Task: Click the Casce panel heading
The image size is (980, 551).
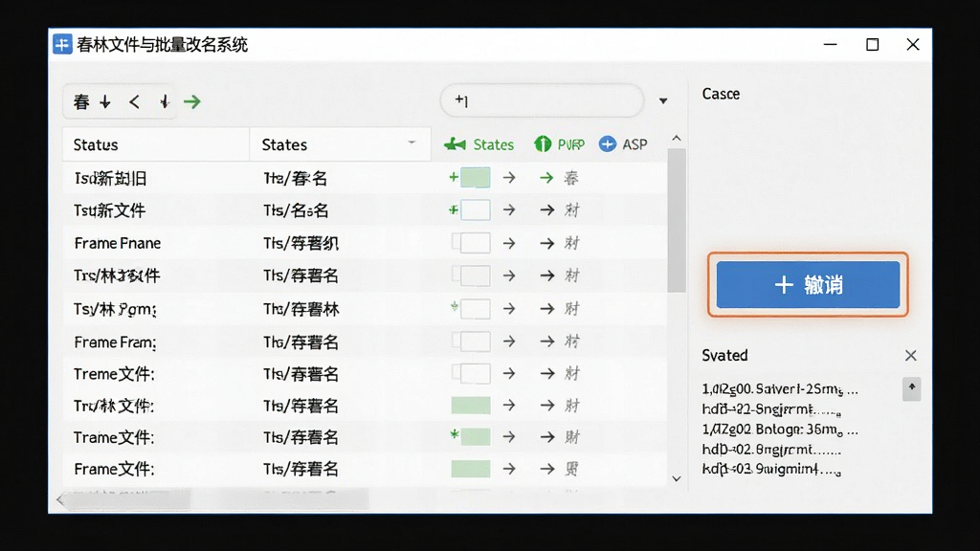Action: coord(721,94)
